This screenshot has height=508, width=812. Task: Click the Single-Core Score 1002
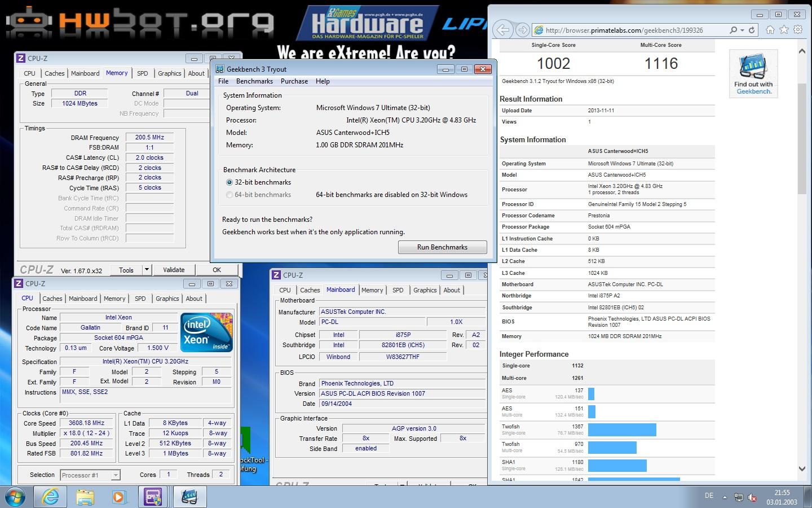pos(553,64)
